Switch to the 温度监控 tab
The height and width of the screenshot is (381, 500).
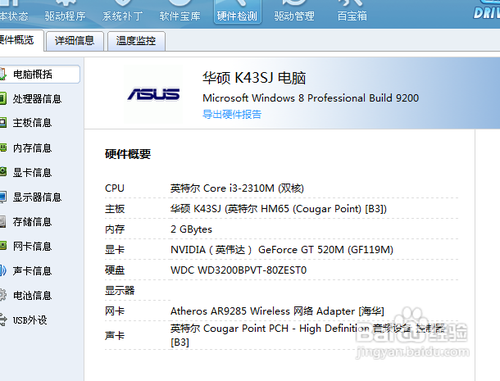(x=136, y=41)
